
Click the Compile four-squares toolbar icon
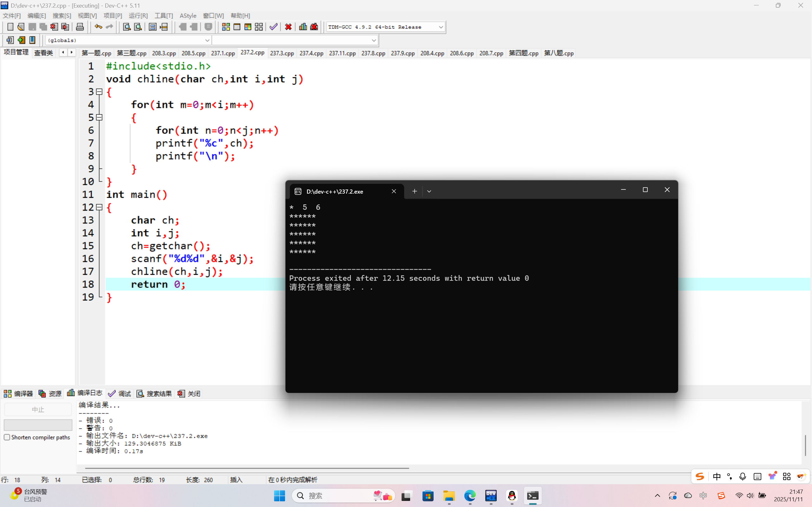pyautogui.click(x=226, y=27)
